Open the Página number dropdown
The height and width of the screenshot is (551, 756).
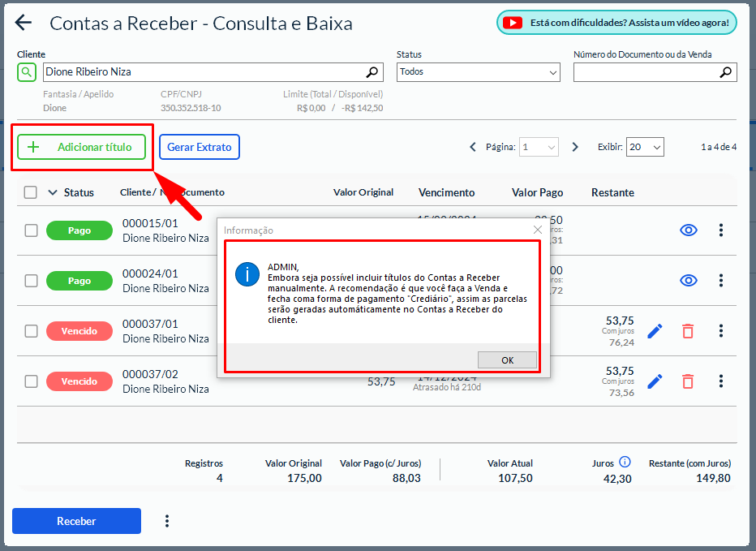539,147
